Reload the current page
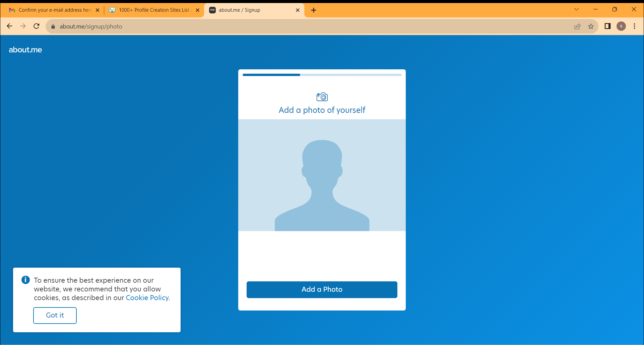Image resolution: width=644 pixels, height=345 pixels. coord(37,26)
